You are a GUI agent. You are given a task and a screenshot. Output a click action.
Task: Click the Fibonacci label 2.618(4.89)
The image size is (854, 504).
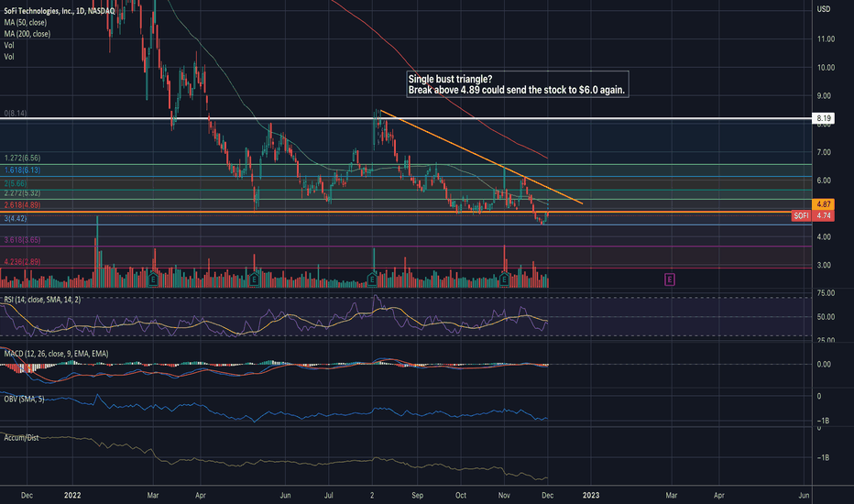[22, 205]
